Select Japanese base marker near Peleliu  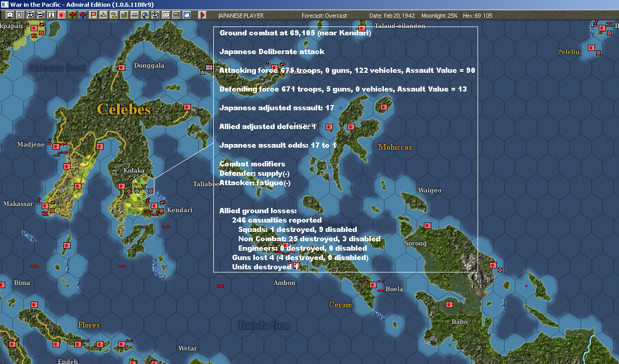pyautogui.click(x=591, y=48)
